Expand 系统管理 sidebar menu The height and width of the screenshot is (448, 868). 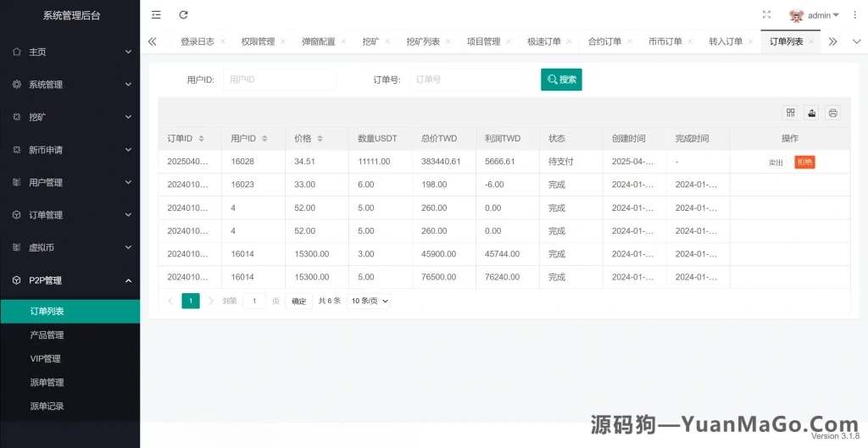coord(70,85)
